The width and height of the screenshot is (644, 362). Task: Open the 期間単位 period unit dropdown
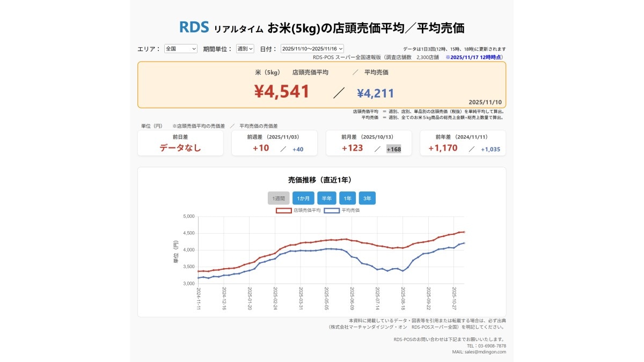tap(244, 48)
